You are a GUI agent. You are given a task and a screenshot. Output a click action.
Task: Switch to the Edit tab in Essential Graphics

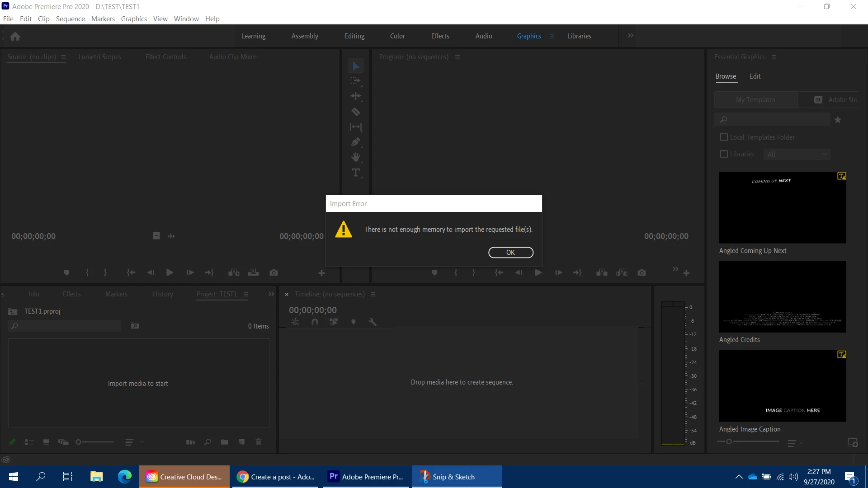tap(755, 76)
